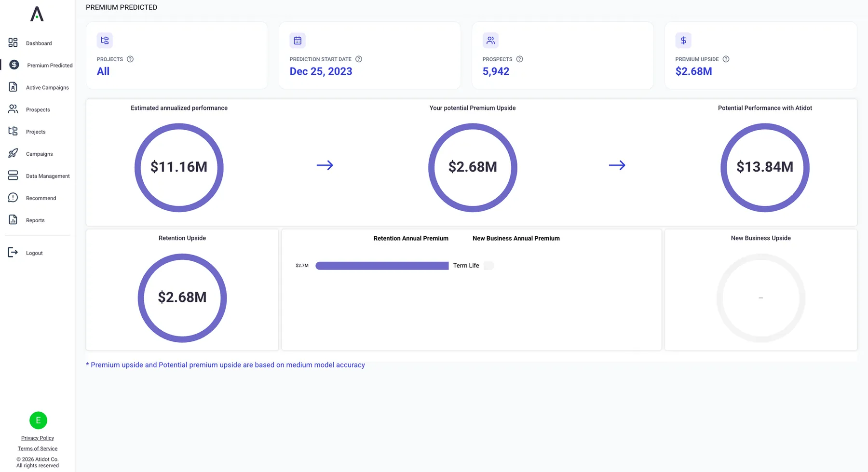Viewport: 868px width, 472px height.
Task: Select the All projects value
Action: click(x=103, y=71)
